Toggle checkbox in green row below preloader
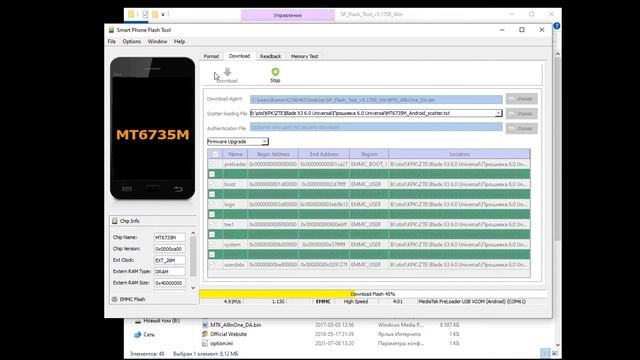Screen dimensions: 640x360 (212, 174)
